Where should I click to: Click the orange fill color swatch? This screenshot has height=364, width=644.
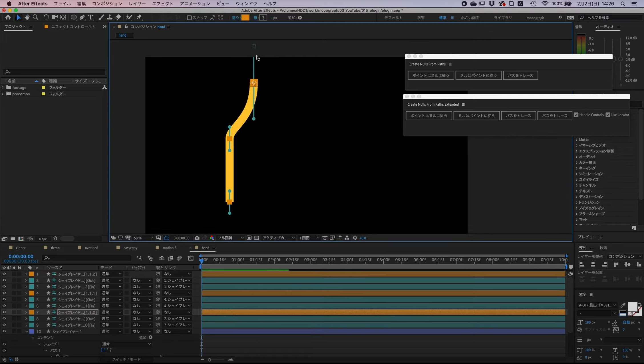[245, 18]
